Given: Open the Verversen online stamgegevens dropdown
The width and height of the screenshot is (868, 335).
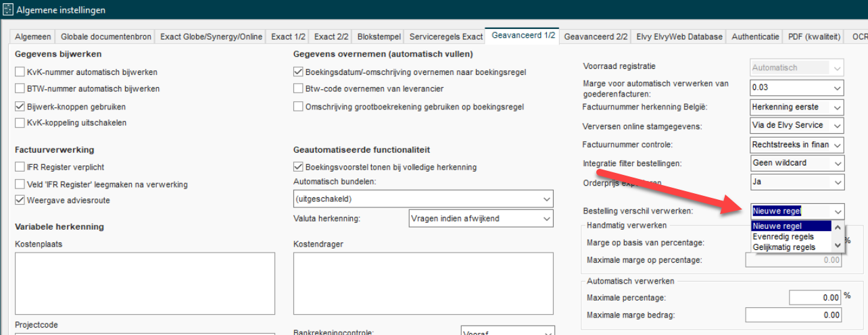Looking at the screenshot, I should (838, 126).
